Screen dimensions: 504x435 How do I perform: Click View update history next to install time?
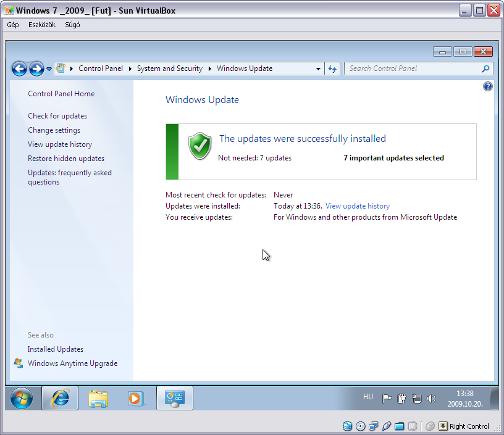pyautogui.click(x=358, y=206)
